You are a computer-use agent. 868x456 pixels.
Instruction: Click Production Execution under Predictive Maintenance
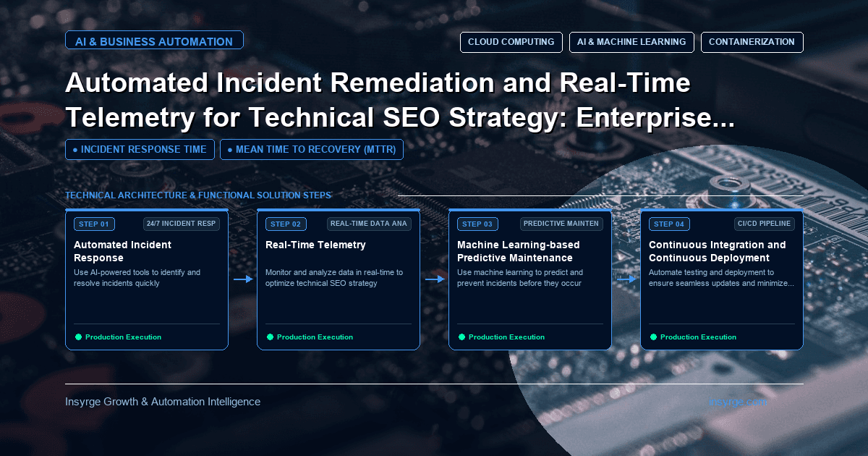tap(506, 337)
